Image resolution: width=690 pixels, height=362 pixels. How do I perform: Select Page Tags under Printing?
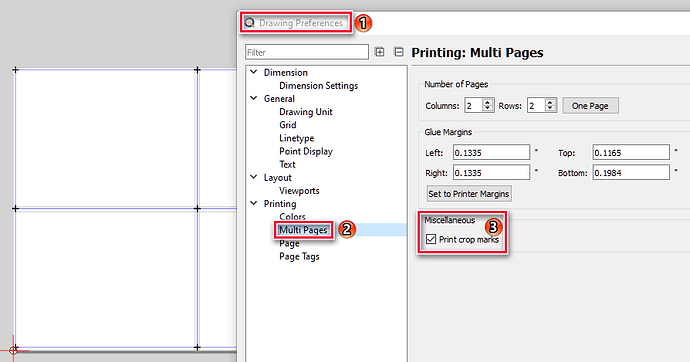(299, 256)
